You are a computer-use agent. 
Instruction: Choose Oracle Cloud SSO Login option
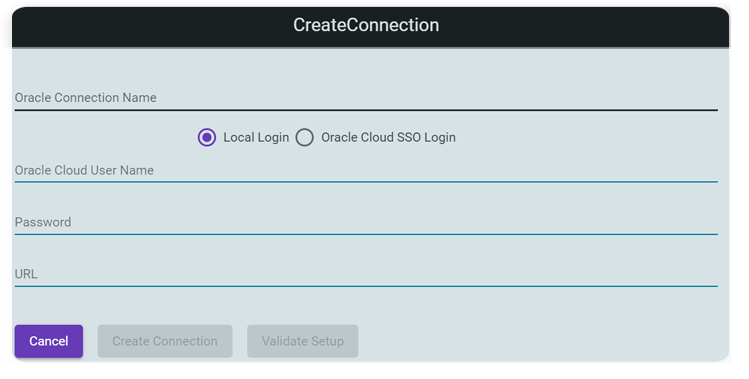(304, 138)
